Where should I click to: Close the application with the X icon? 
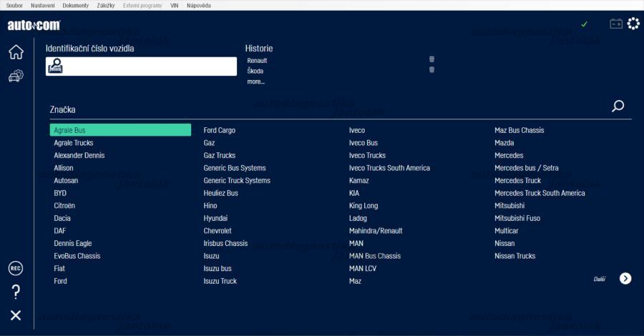pyautogui.click(x=16, y=315)
